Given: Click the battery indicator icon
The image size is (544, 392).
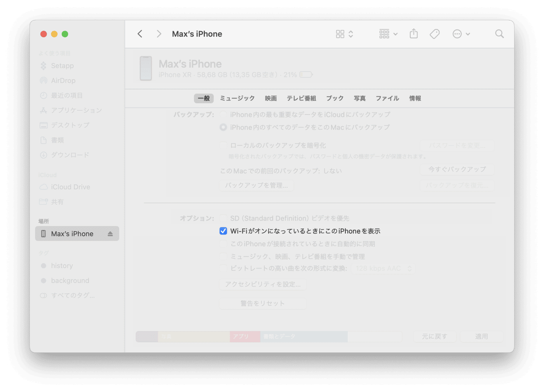Looking at the screenshot, I should coord(306,75).
